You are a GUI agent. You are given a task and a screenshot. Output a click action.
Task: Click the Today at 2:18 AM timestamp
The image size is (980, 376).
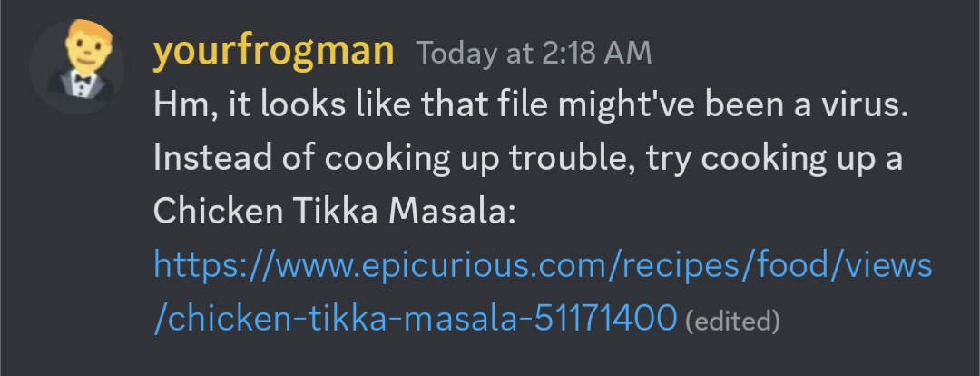(534, 54)
